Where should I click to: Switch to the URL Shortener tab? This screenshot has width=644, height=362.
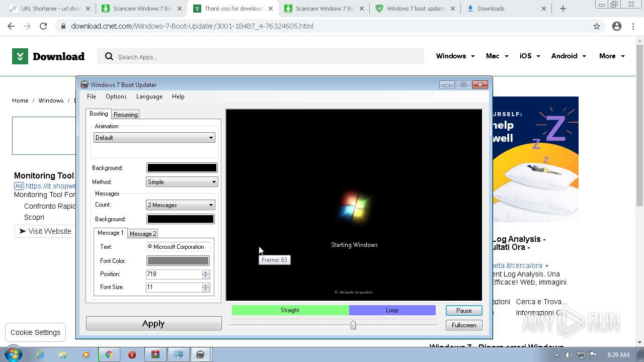(50, 9)
